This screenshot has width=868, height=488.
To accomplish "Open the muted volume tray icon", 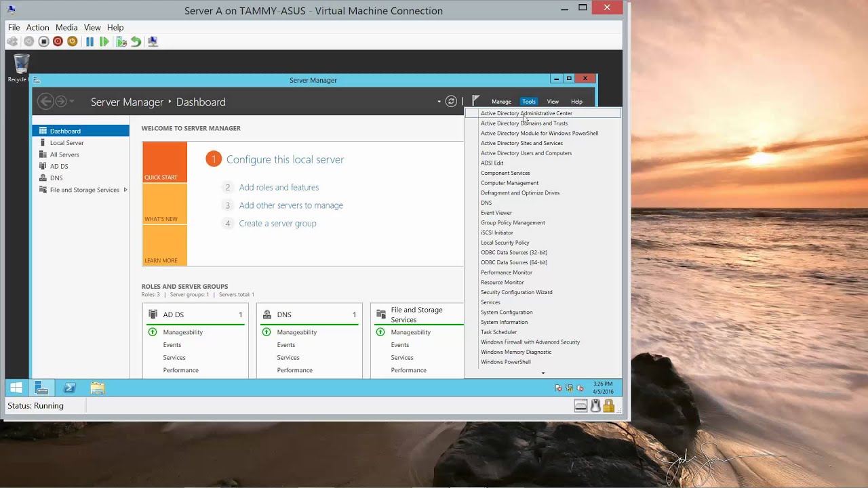I will (x=580, y=388).
